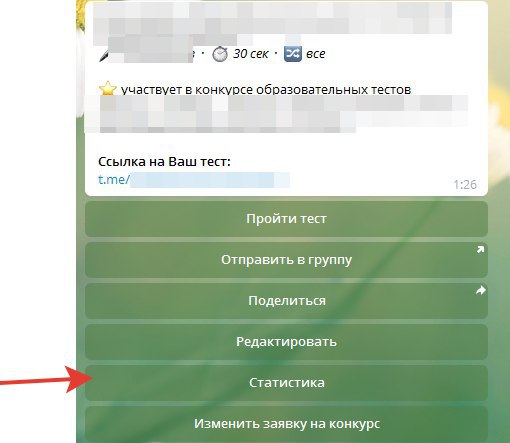Click the text "участвует в конкурсе образовательных тестов"
This screenshot has width=510, height=443.
[x=266, y=90]
